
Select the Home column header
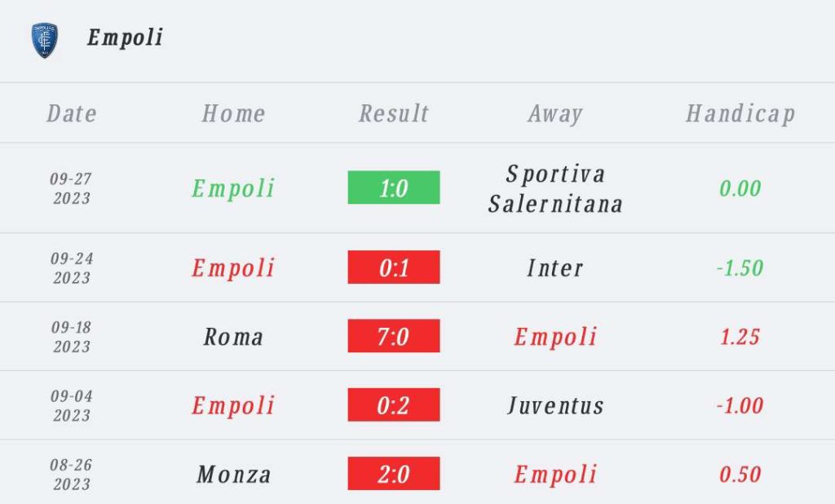click(x=233, y=113)
